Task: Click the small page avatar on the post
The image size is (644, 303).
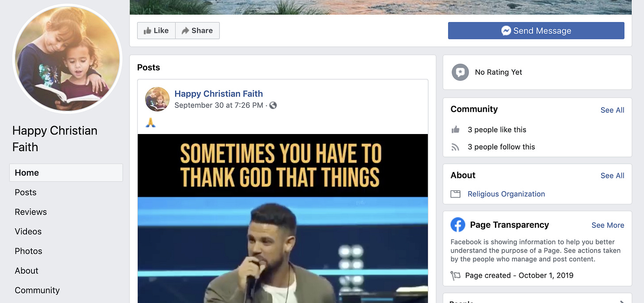Action: tap(157, 99)
